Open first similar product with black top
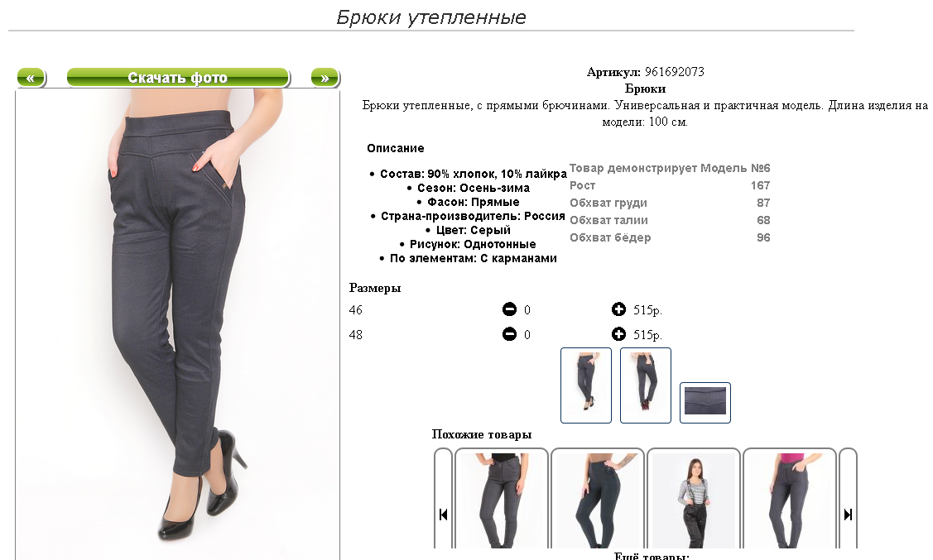Image resolution: width=933 pixels, height=560 pixels. pyautogui.click(x=502, y=500)
